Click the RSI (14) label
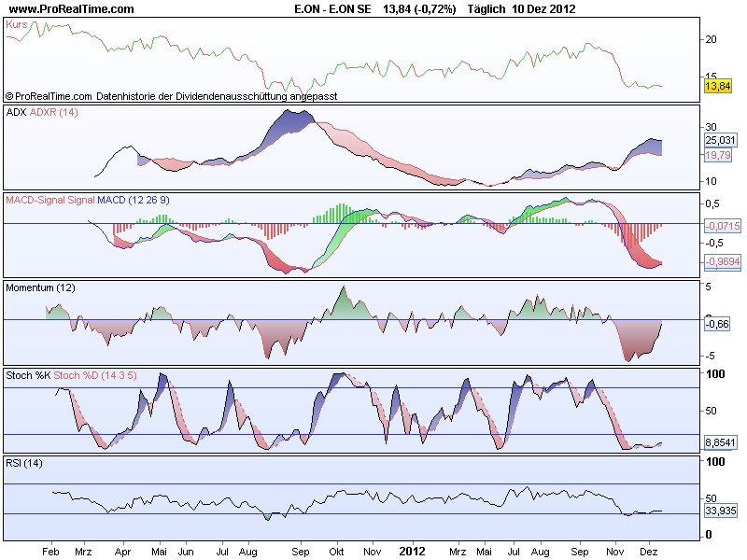The height and width of the screenshot is (560, 747). (x=24, y=463)
